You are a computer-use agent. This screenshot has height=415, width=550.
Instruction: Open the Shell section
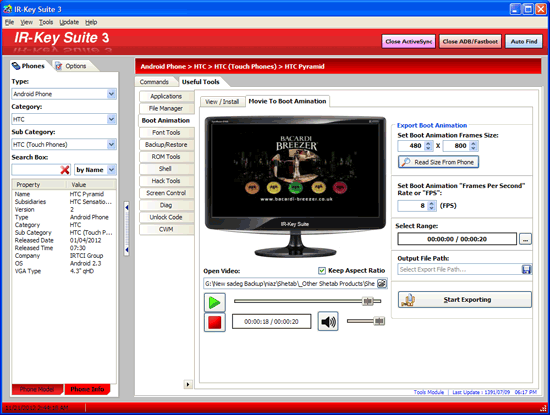(x=166, y=169)
